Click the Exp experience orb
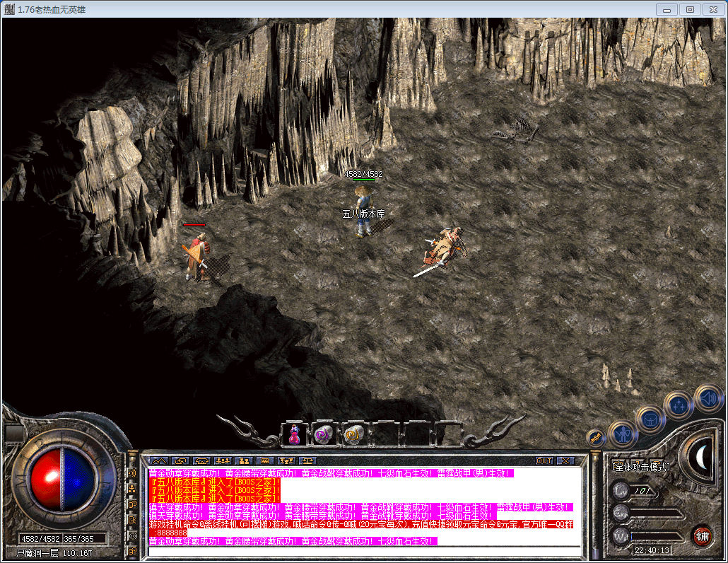Screen dimensions: 728x563 [x=621, y=513]
